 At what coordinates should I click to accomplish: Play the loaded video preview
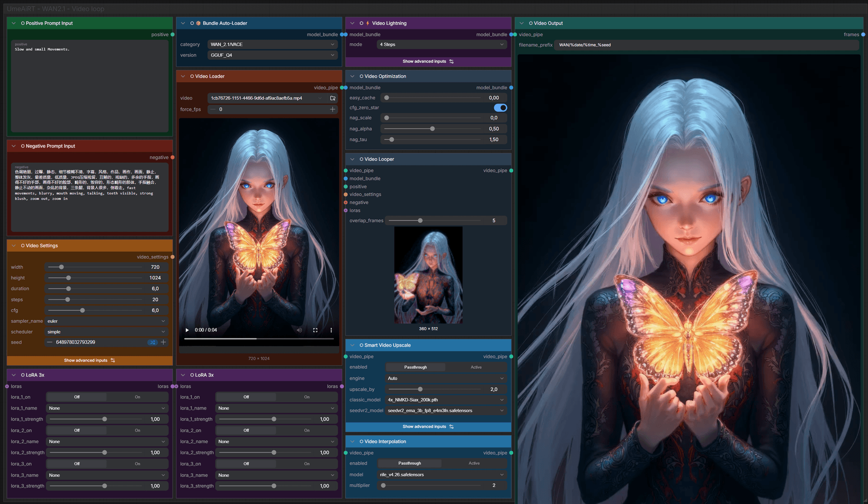(187, 330)
